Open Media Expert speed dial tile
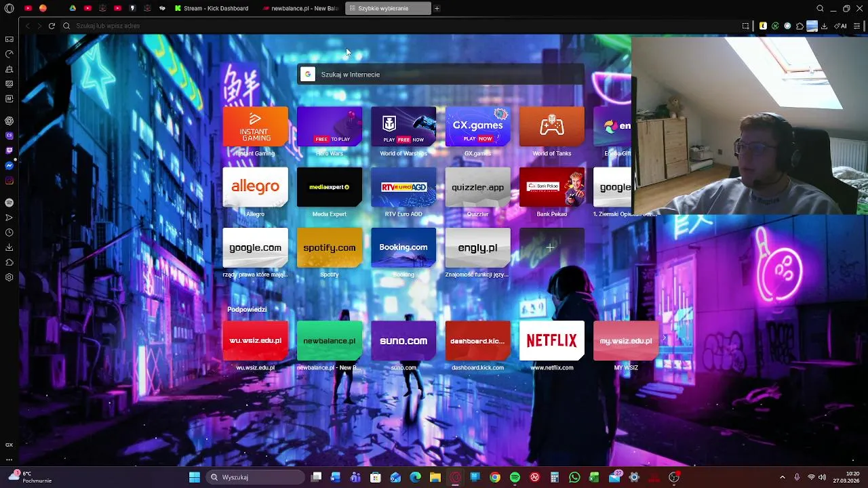This screenshot has width=868, height=488. (x=330, y=187)
